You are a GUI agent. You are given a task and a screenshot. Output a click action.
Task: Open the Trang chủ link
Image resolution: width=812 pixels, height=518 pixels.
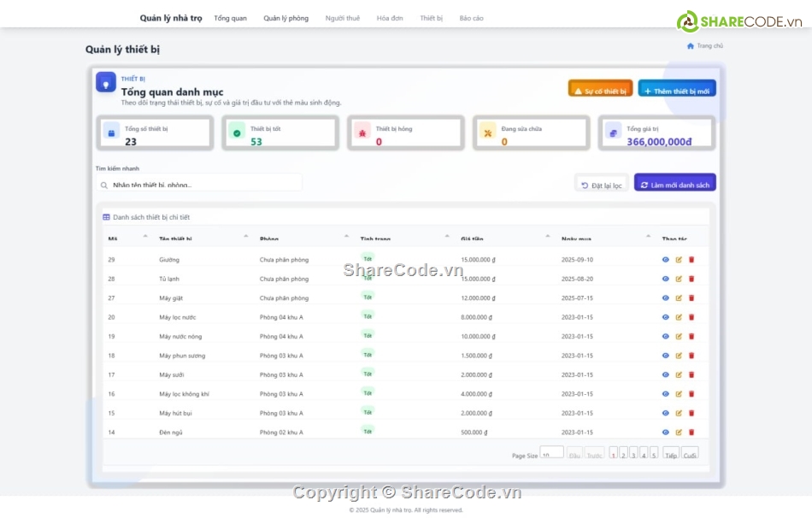[x=706, y=46]
